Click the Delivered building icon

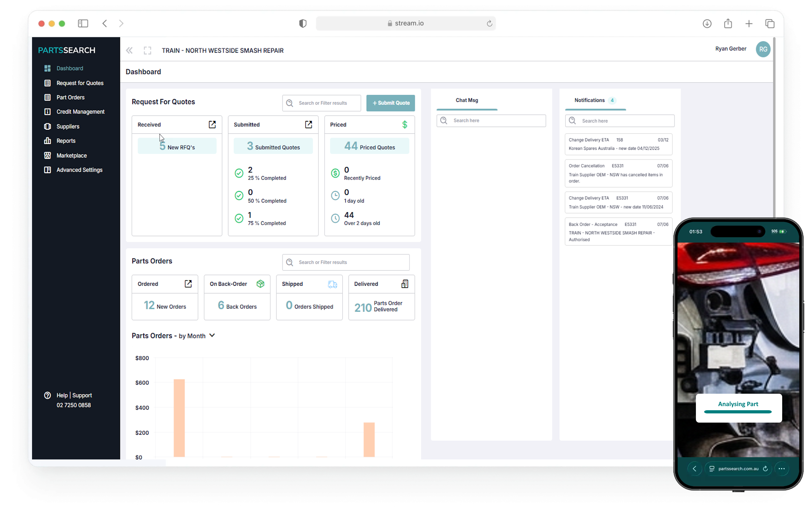[405, 284]
